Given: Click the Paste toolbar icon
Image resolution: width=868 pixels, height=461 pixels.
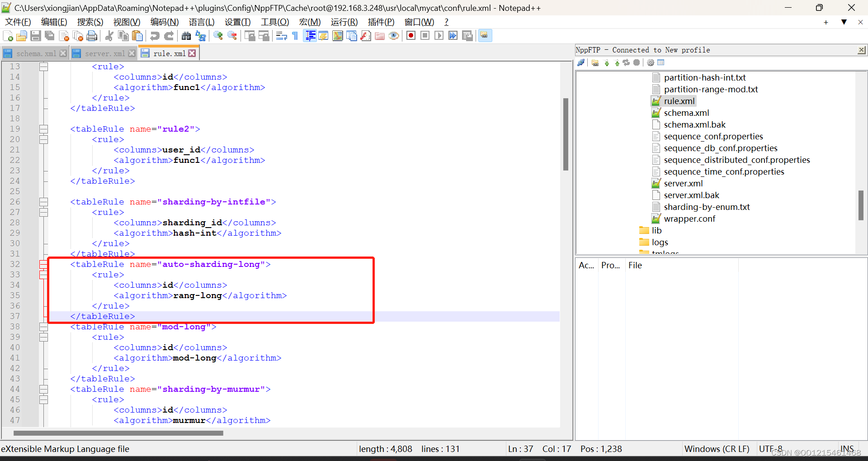Looking at the screenshot, I should (137, 36).
